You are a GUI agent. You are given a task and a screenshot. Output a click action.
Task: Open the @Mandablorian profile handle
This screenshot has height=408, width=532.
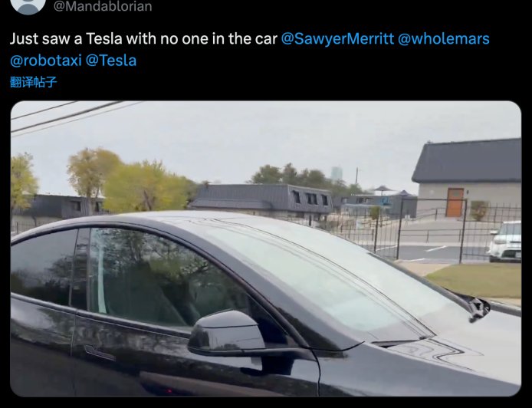pyautogui.click(x=103, y=6)
